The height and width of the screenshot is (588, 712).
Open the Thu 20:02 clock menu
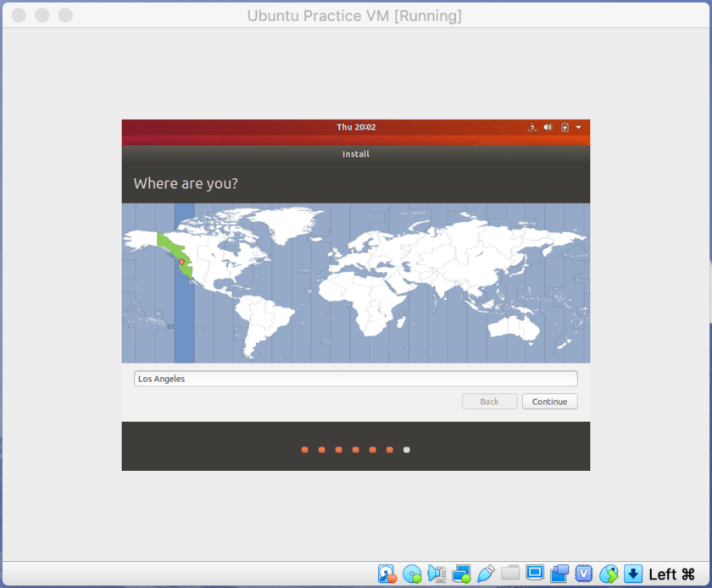tap(356, 127)
